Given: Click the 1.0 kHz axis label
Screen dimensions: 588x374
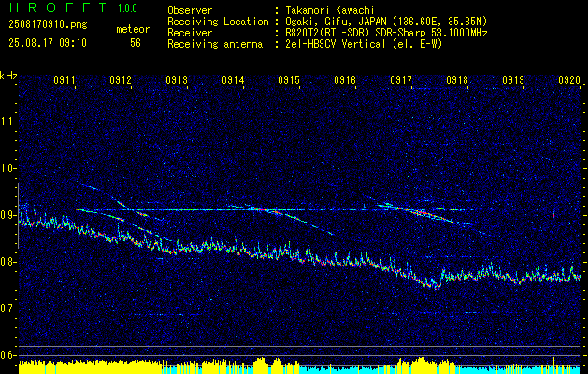Looking at the screenshot, I should 7,168.
